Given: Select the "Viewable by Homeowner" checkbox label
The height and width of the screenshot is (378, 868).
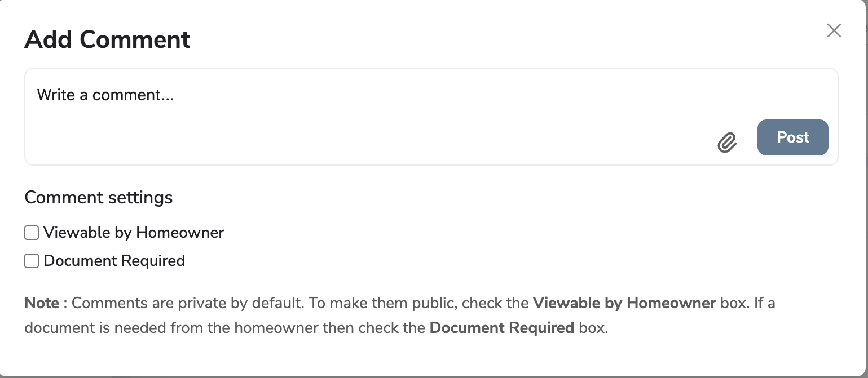Looking at the screenshot, I should pyautogui.click(x=134, y=232).
